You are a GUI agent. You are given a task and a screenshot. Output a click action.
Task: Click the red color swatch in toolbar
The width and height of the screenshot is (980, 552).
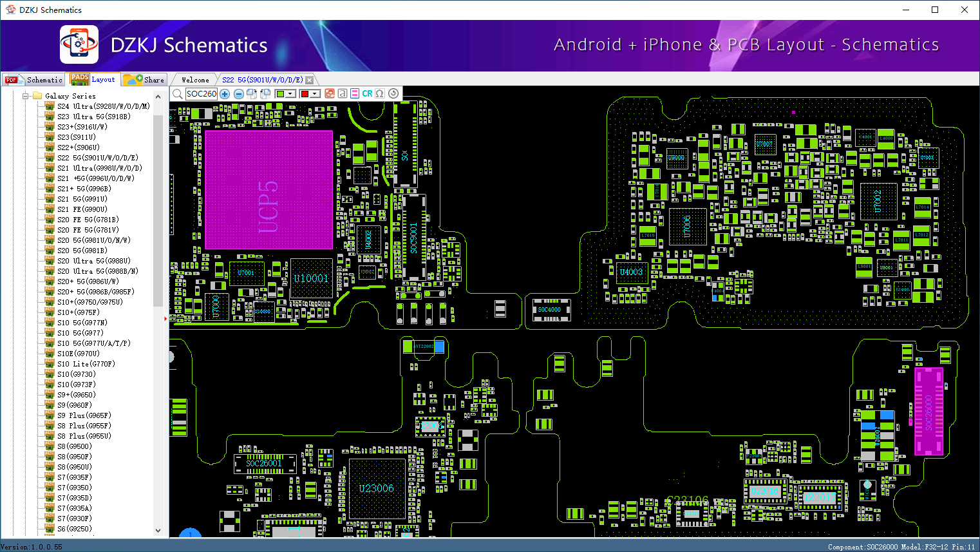(305, 94)
